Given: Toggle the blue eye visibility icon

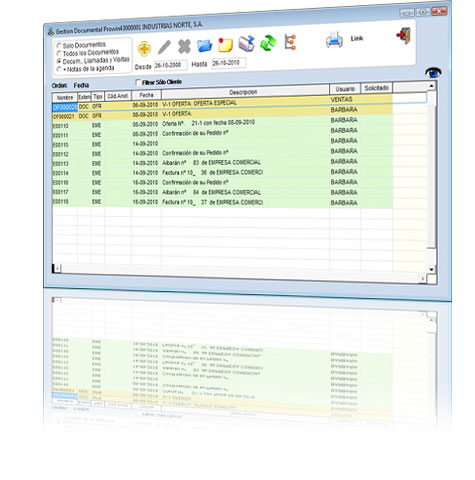Looking at the screenshot, I should click(x=433, y=72).
